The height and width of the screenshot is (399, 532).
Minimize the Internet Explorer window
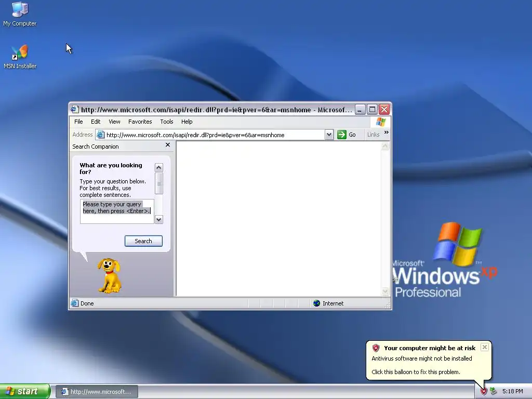tap(360, 109)
